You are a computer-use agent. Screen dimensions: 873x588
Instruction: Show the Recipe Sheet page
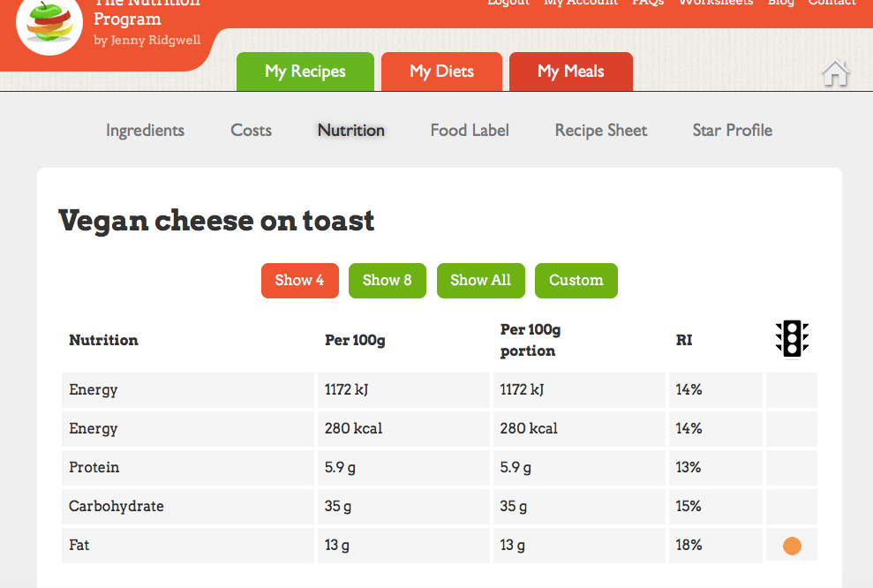(601, 130)
